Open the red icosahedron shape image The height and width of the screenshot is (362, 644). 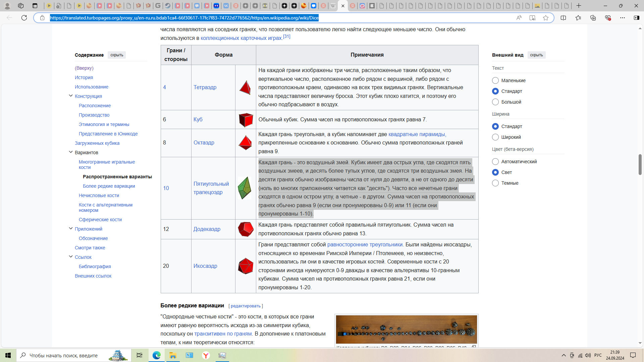click(246, 266)
